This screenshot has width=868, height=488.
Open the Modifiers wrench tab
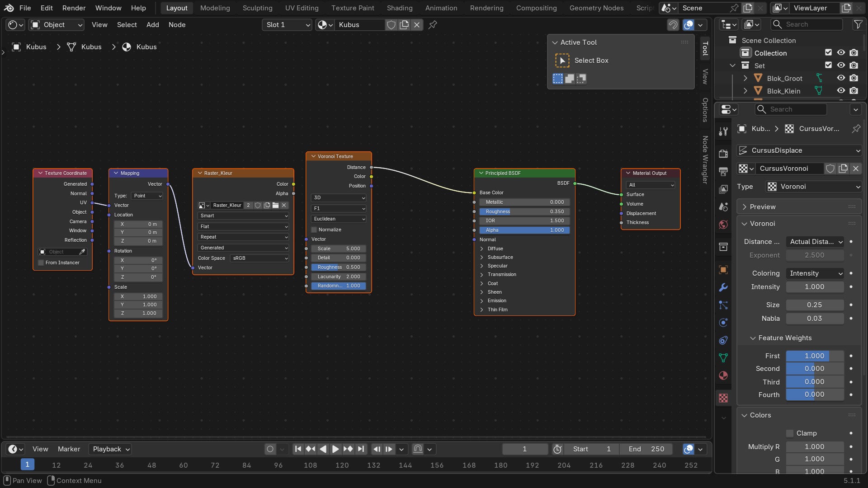pos(723,287)
